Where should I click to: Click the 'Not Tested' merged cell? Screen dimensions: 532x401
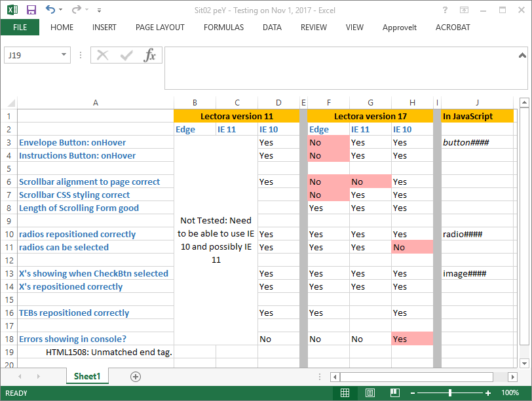pyautogui.click(x=216, y=240)
